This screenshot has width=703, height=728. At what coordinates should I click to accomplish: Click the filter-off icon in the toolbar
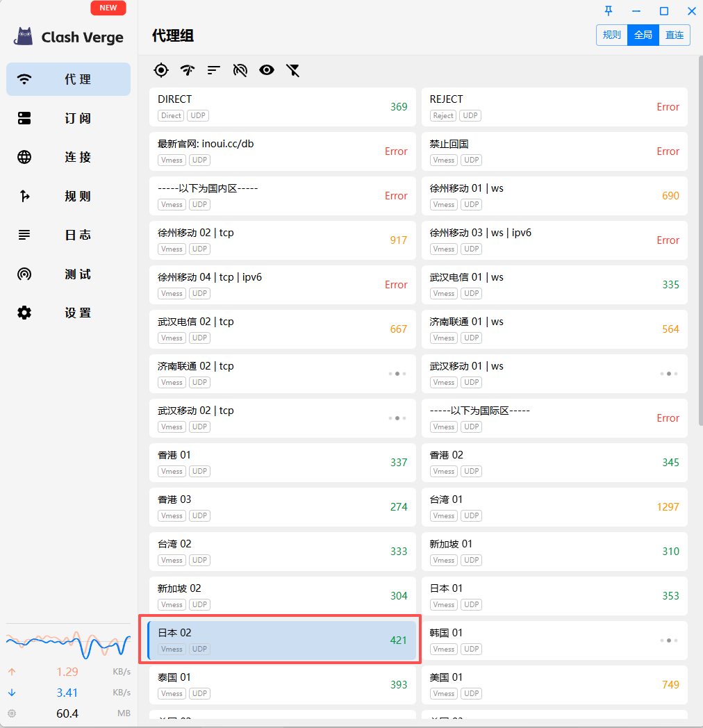[x=292, y=70]
